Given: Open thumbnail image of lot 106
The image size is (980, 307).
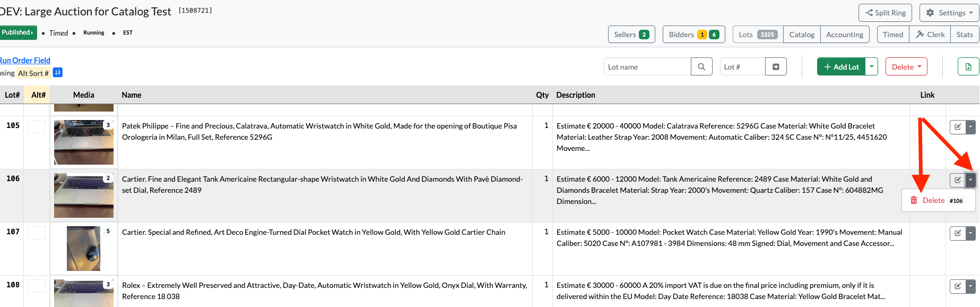Looking at the screenshot, I should point(84,195).
